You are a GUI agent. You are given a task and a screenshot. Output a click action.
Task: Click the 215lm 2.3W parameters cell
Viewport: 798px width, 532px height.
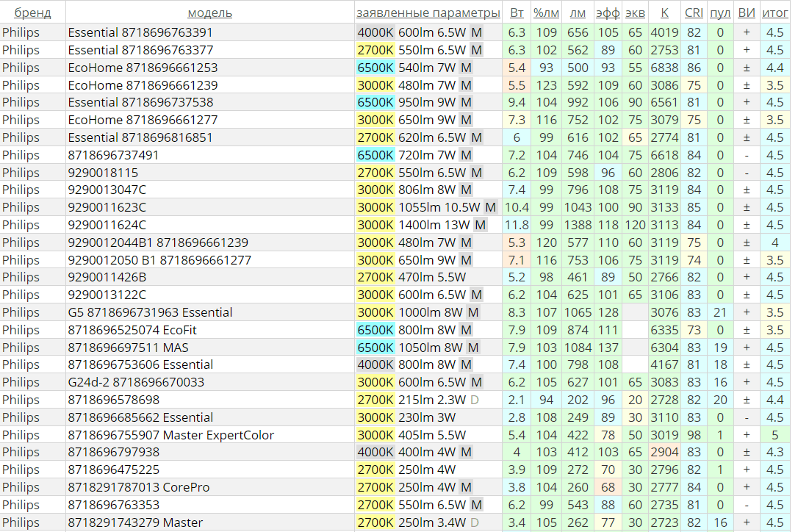click(428, 400)
